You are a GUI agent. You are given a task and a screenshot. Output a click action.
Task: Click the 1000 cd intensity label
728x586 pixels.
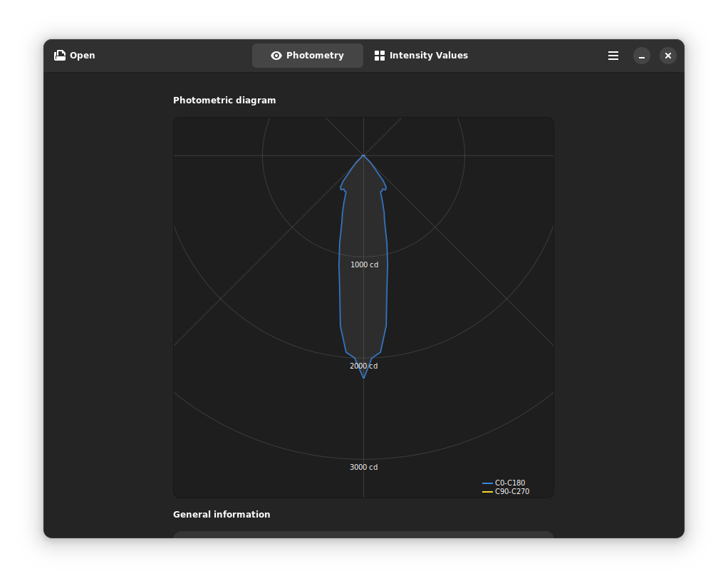pos(364,264)
